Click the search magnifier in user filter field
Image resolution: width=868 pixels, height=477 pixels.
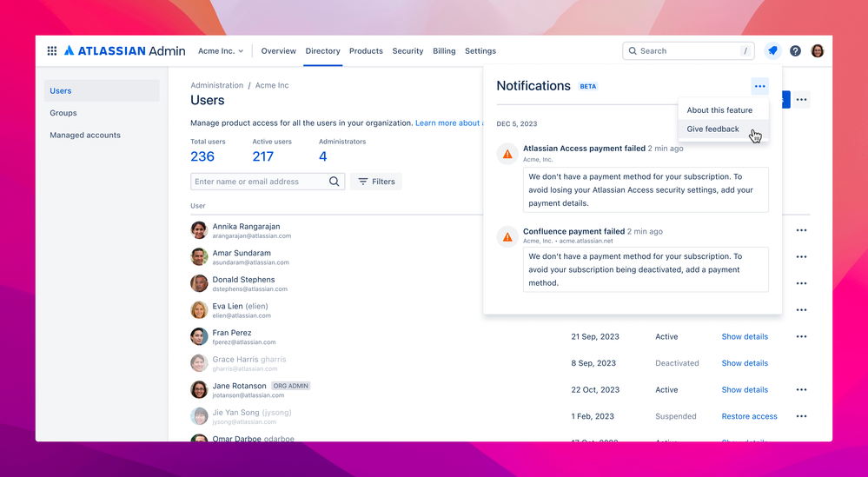coord(334,182)
